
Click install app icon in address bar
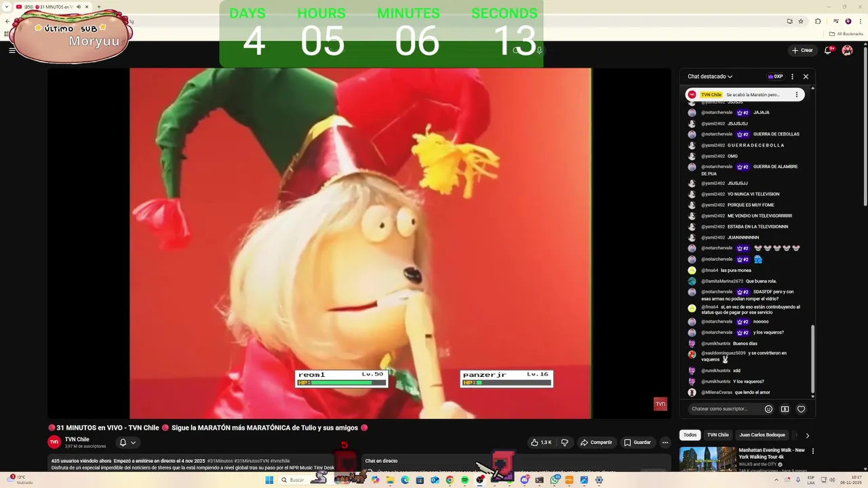790,21
